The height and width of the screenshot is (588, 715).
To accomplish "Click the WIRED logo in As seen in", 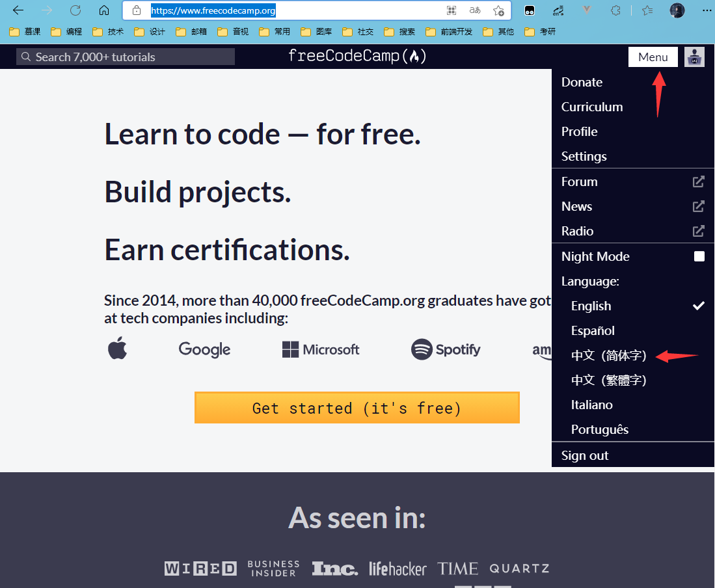I will pyautogui.click(x=200, y=568).
